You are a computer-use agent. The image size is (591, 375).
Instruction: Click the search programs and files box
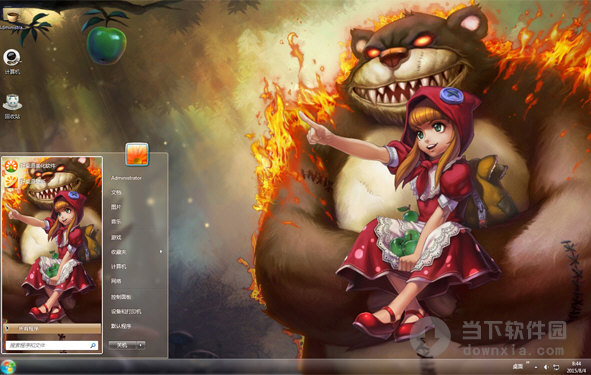[x=52, y=345]
